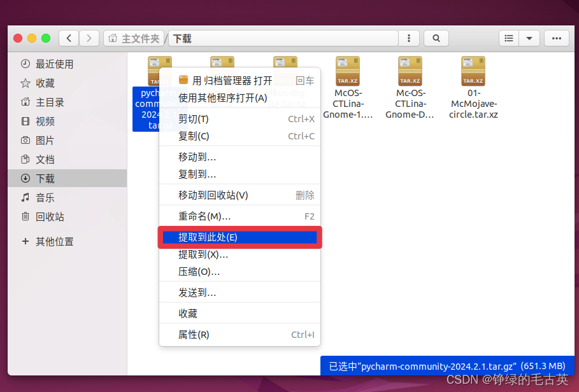This screenshot has width=579, height=392.
Task: Click the clock icon beside 最近使用
Action: click(x=25, y=64)
